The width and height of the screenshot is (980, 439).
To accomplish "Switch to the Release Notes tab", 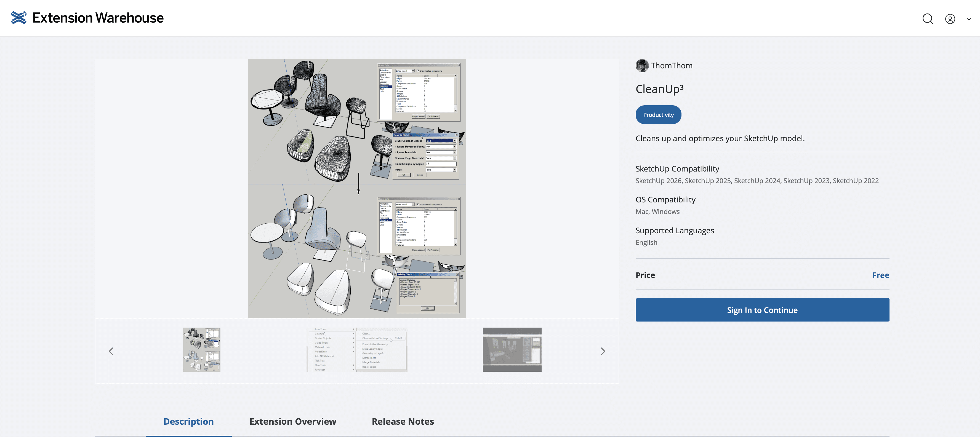I will (x=403, y=422).
